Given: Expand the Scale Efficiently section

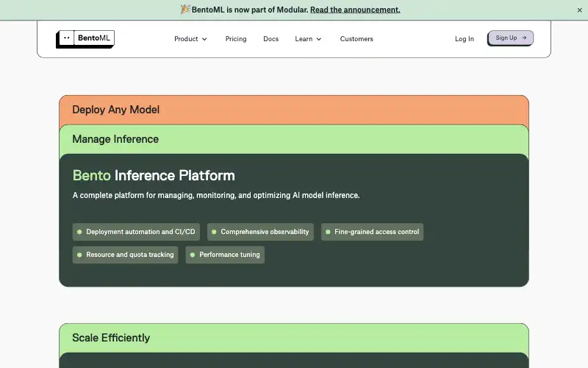Looking at the screenshot, I should 293,338.
